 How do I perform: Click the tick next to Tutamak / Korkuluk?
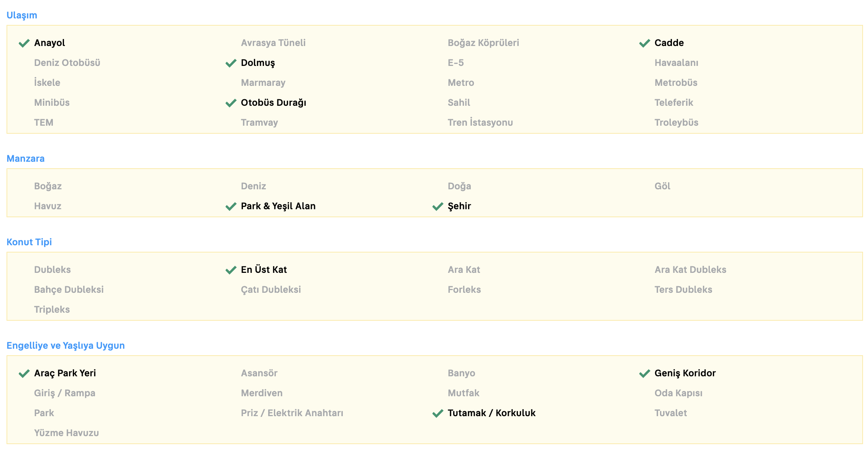(x=438, y=413)
